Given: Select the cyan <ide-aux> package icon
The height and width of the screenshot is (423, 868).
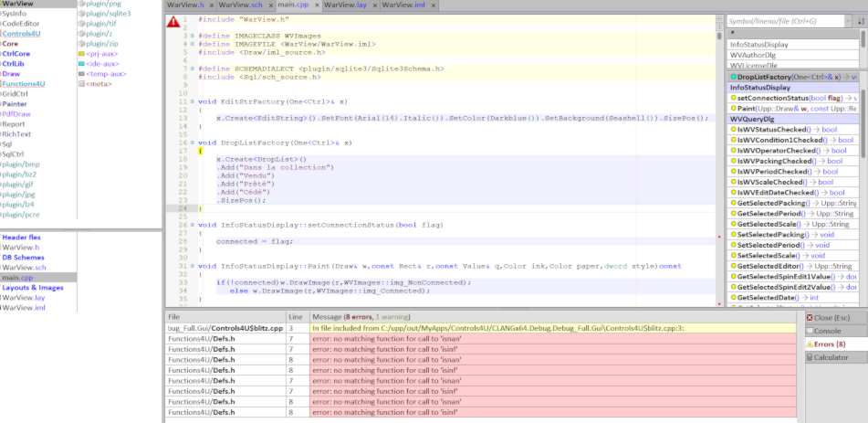Looking at the screenshot, I should pyautogui.click(x=82, y=64).
